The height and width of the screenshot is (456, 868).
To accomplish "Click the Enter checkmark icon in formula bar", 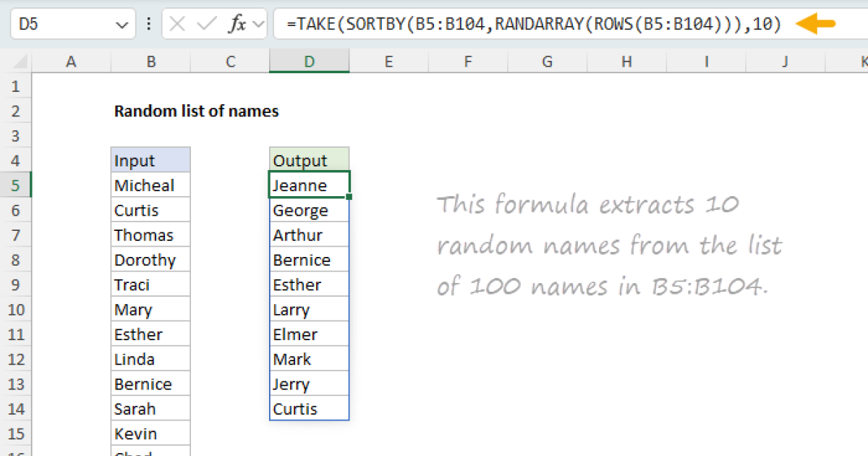I will [x=207, y=24].
